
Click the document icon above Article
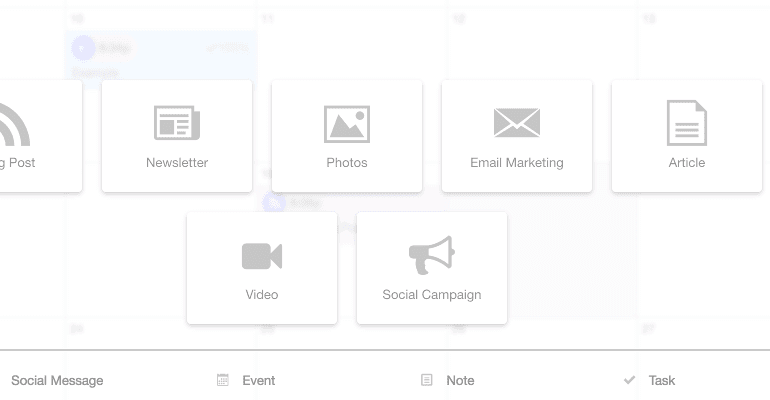[687, 123]
